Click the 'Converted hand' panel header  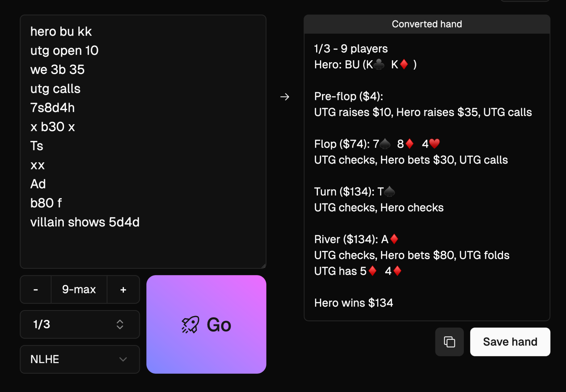[427, 24]
